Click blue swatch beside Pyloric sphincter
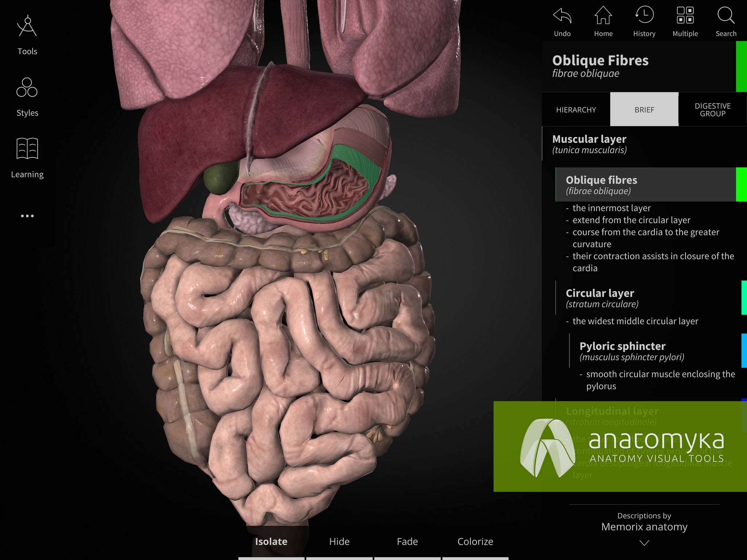Viewport: 747px width, 560px height. pos(744,350)
